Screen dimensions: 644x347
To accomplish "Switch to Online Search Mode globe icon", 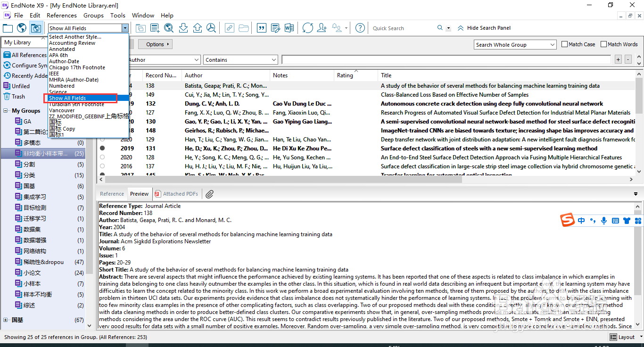I will [22, 28].
